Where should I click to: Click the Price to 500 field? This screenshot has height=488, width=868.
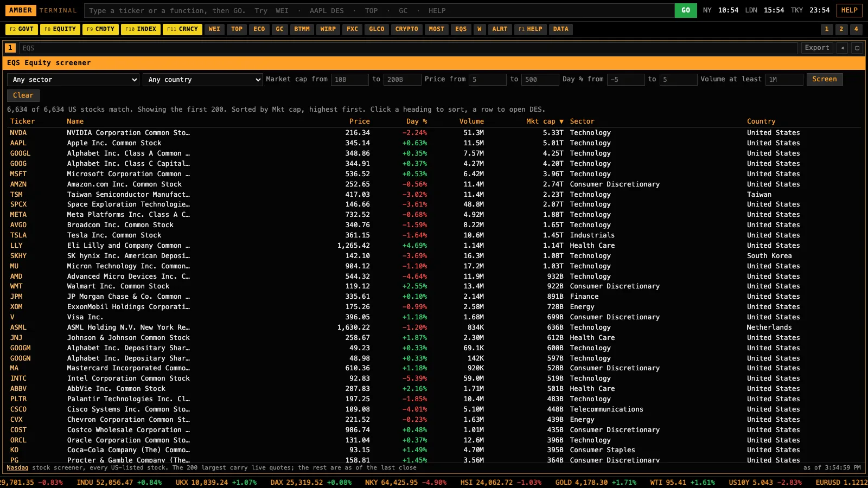click(x=540, y=80)
